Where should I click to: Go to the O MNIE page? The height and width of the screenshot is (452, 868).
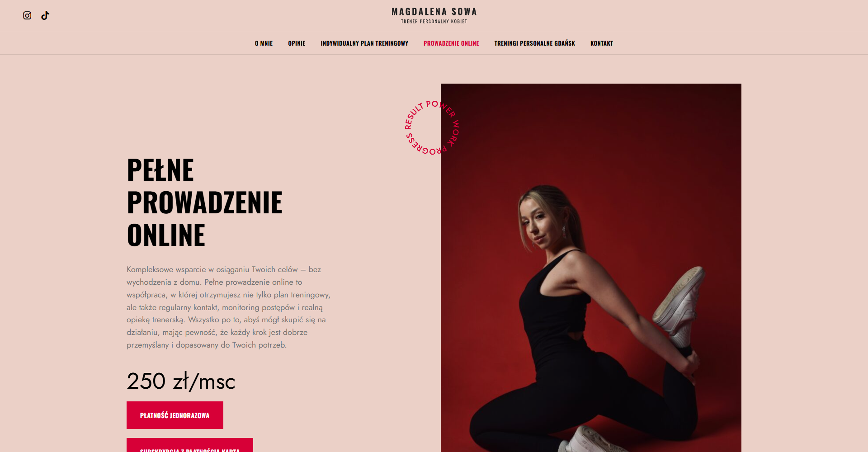pyautogui.click(x=264, y=43)
